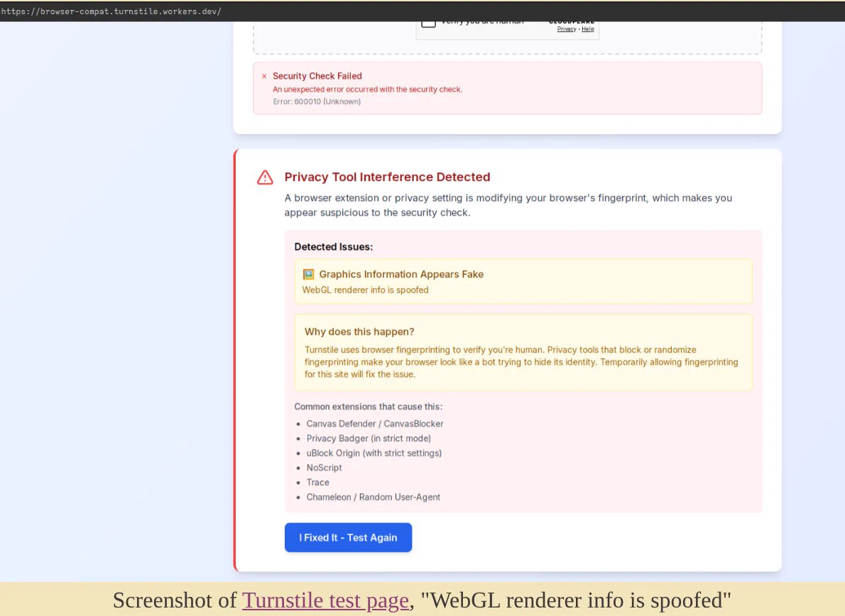845x616 pixels.
Task: Click the browser URL address bar
Action: pos(422,11)
